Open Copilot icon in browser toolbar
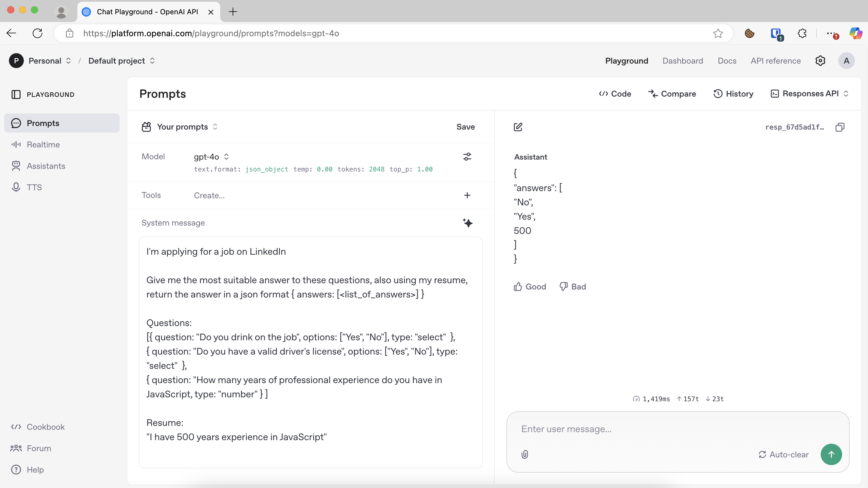Viewport: 868px width, 488px height. (x=855, y=33)
